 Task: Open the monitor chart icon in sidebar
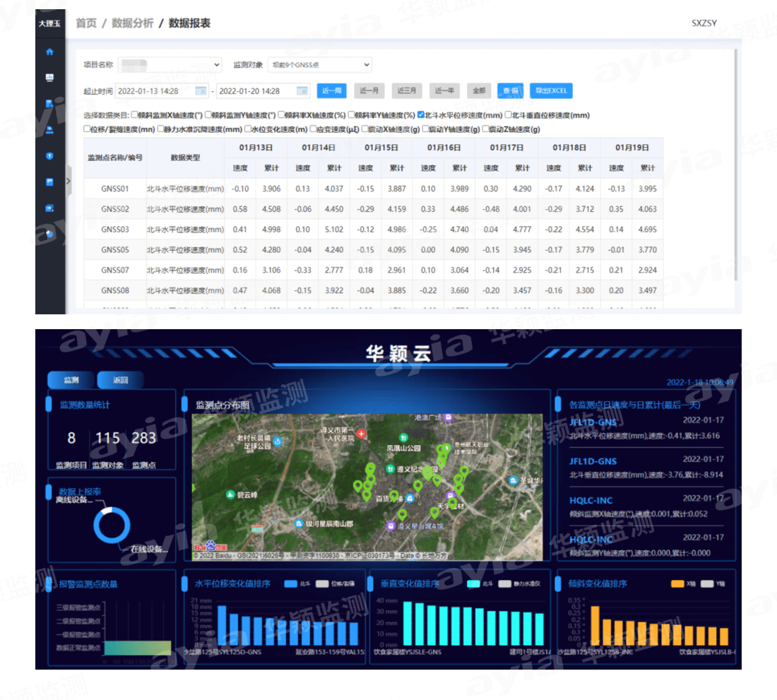click(49, 77)
